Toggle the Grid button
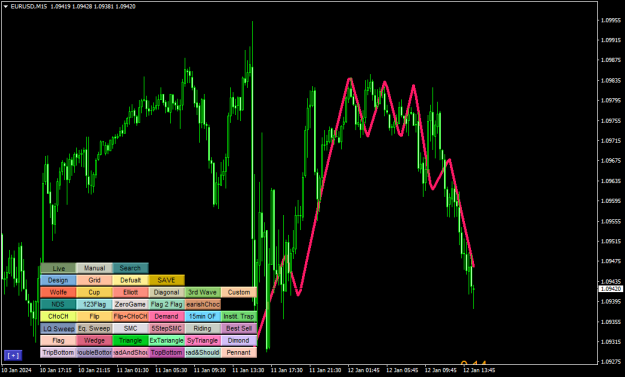The image size is (625, 377). (x=94, y=280)
